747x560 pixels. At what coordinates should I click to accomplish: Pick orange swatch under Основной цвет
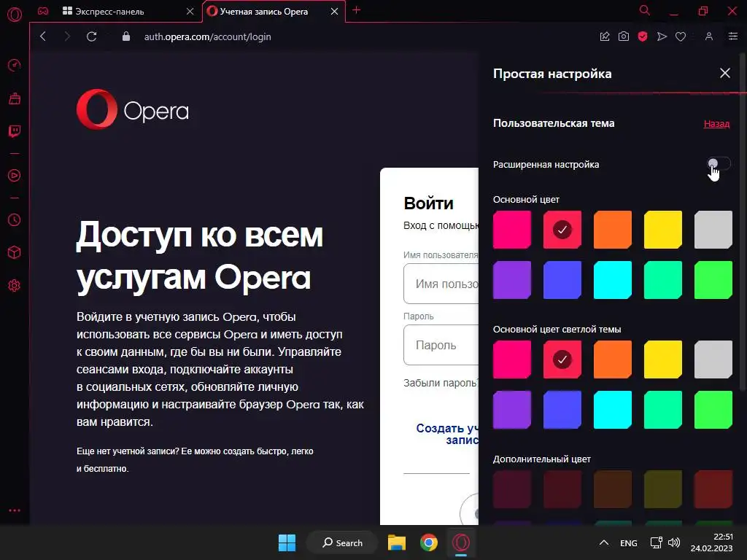613,230
